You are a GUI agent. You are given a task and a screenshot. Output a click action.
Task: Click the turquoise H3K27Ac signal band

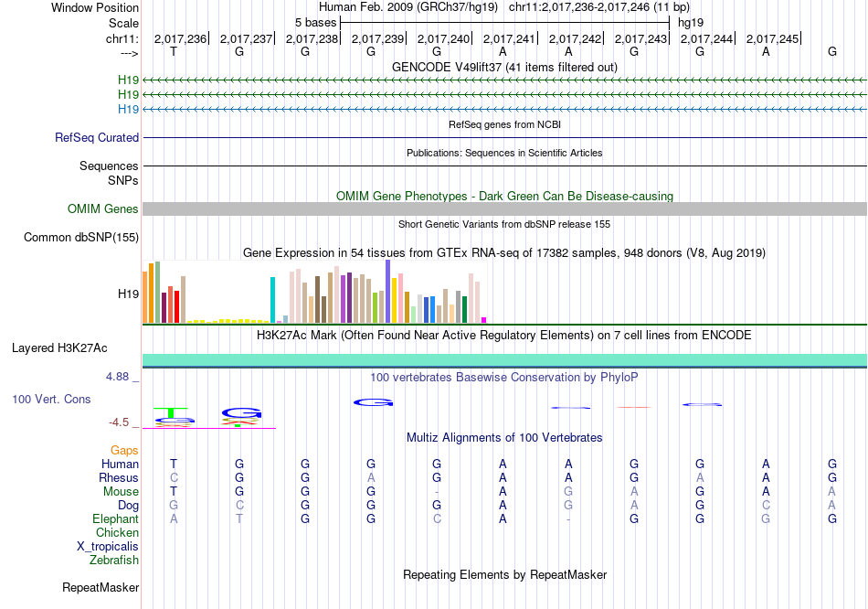coord(504,360)
